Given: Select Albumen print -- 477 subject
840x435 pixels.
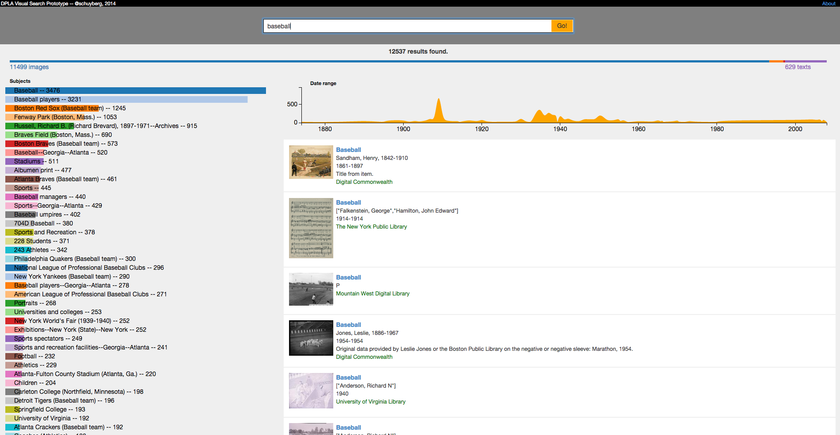Looking at the screenshot, I should [39, 170].
